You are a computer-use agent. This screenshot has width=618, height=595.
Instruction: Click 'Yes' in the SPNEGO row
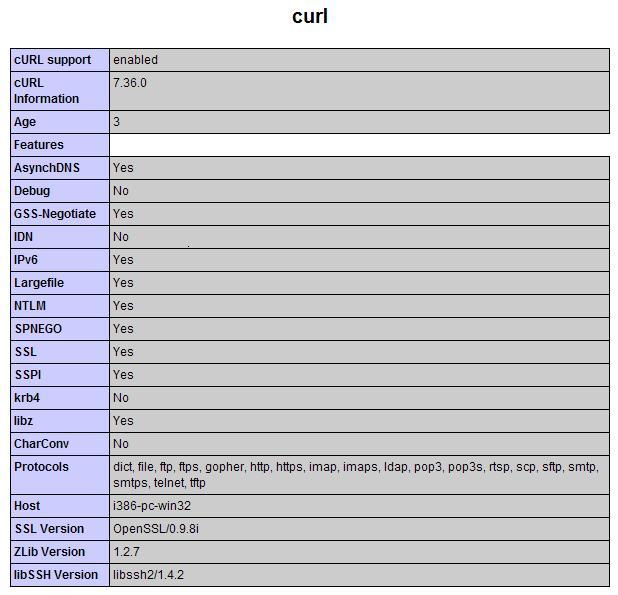point(123,329)
